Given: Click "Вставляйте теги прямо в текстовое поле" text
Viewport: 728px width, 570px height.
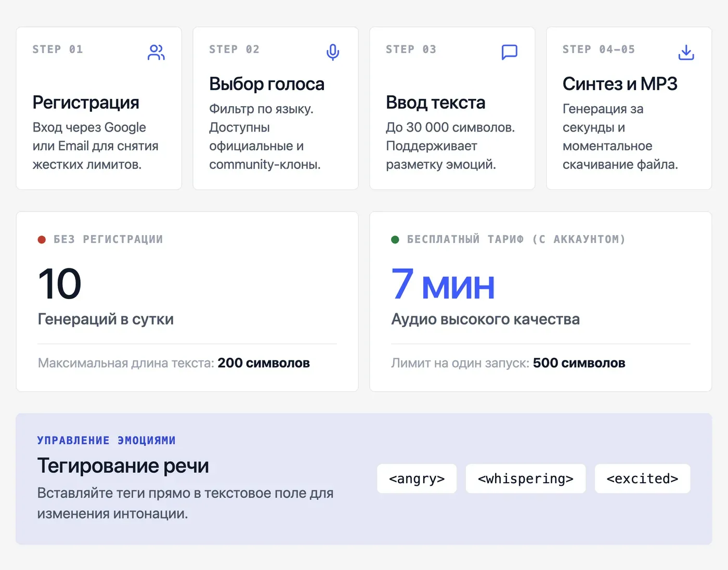Looking at the screenshot, I should (185, 493).
